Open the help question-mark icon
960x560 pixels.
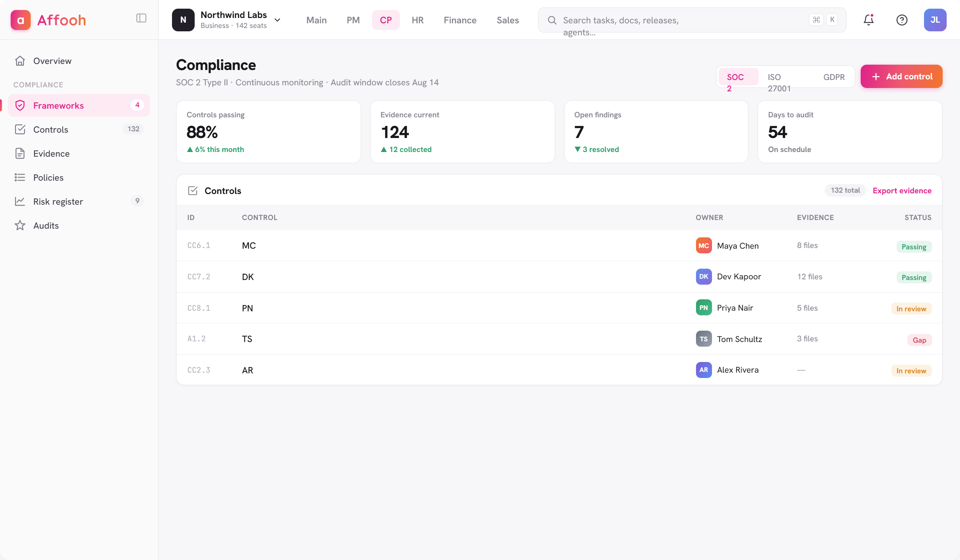click(902, 20)
